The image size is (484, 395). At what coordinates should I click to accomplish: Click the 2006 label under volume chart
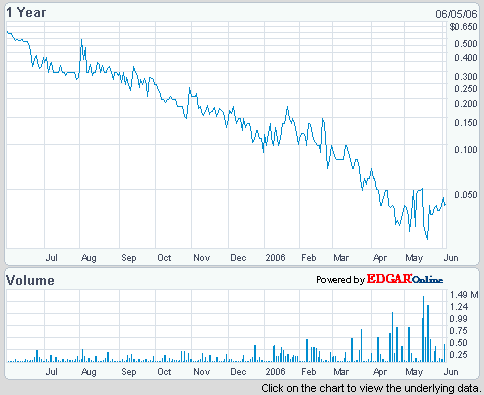point(275,372)
